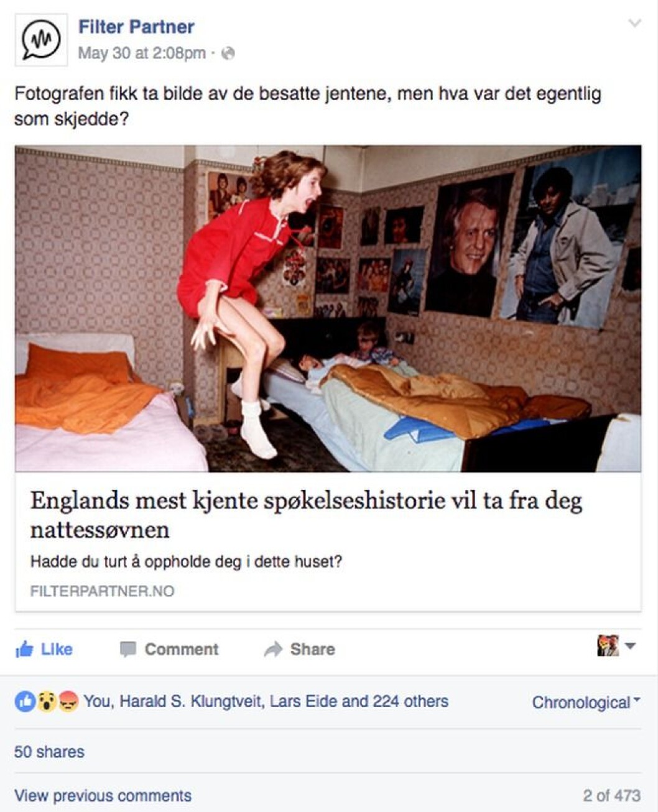Click the Share arrow icon
The image size is (658, 812).
(x=272, y=649)
